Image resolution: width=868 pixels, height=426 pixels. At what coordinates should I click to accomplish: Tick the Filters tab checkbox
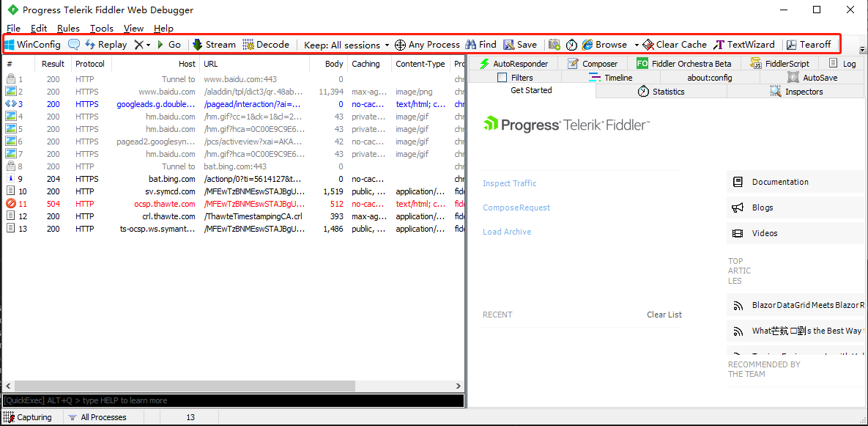(502, 78)
